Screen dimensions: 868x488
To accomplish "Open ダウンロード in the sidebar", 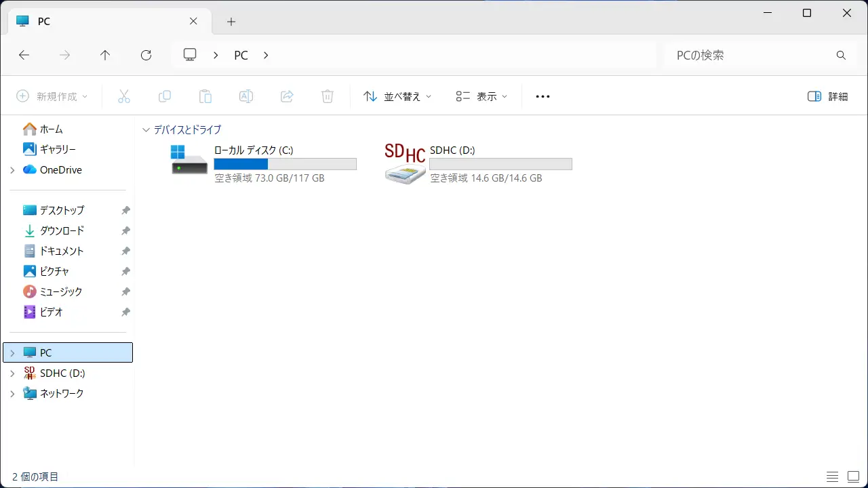I will 62,230.
